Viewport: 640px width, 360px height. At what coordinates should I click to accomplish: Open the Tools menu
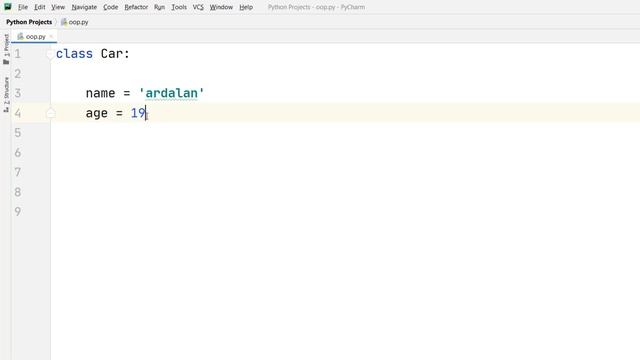pyautogui.click(x=179, y=7)
